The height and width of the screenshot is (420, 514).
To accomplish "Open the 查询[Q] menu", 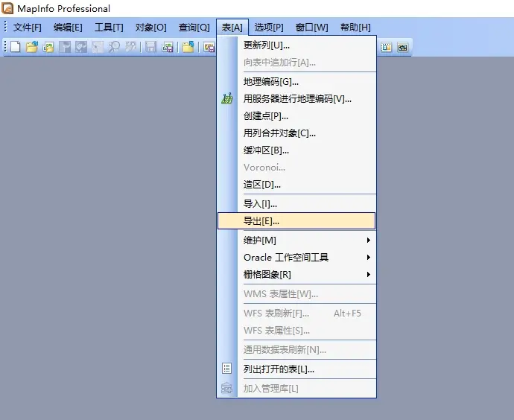I will [x=194, y=28].
